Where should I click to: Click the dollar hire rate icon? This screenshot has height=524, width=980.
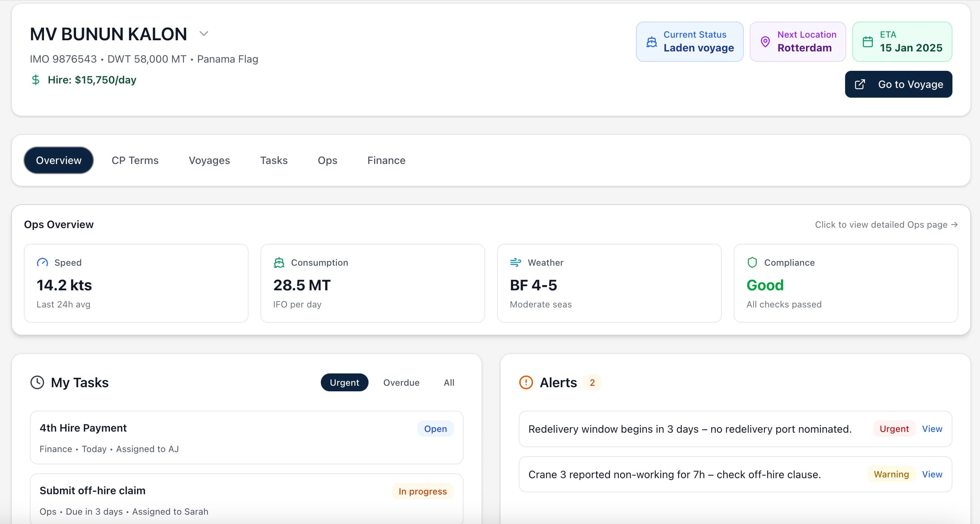coord(36,80)
